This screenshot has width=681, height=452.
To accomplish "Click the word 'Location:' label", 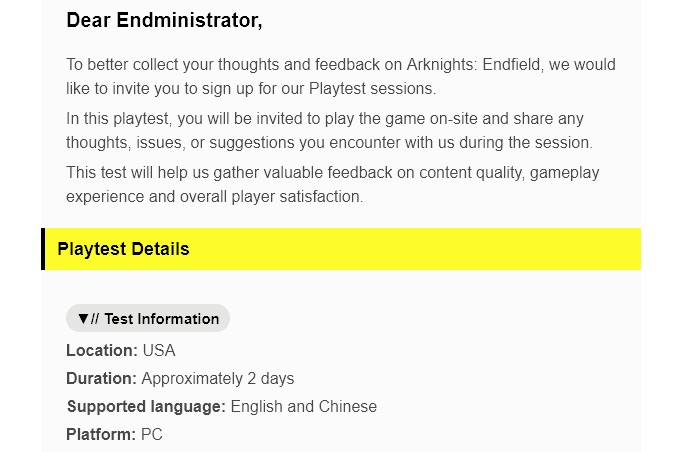I will 102,350.
